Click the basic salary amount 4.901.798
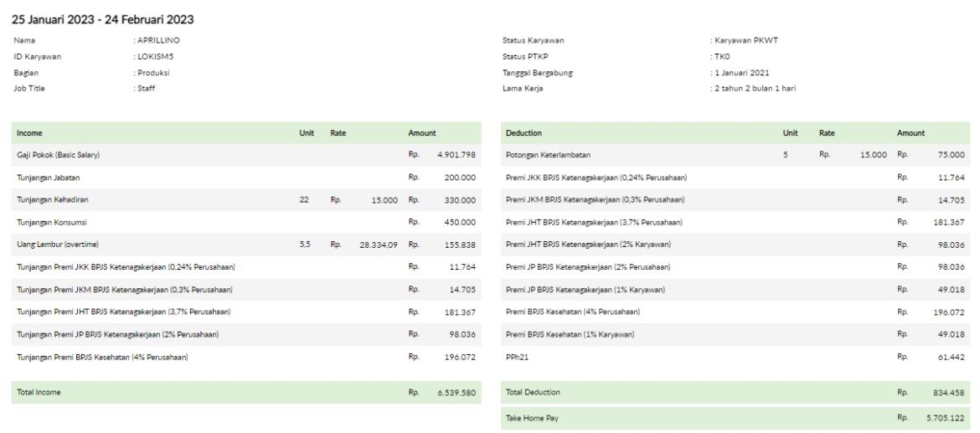This screenshot has width=980, height=433. pos(456,155)
